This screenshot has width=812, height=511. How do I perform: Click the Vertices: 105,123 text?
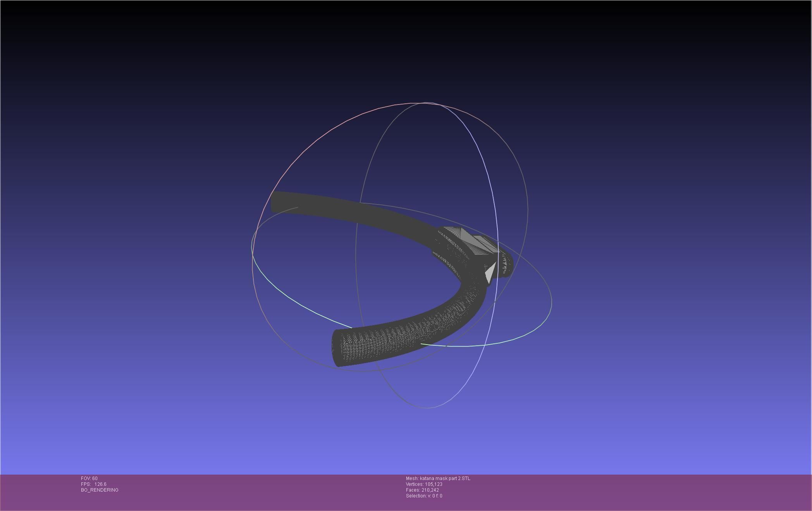click(x=424, y=484)
